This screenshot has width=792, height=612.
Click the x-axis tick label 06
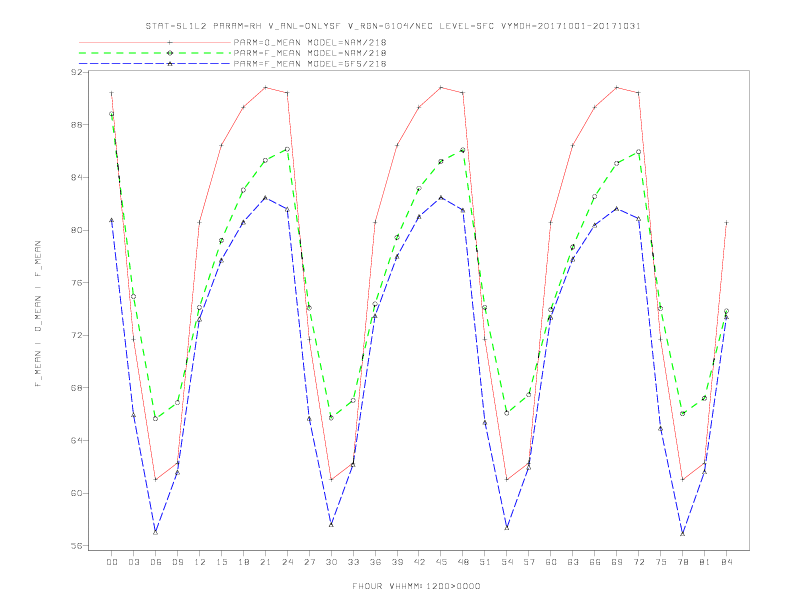click(156, 562)
